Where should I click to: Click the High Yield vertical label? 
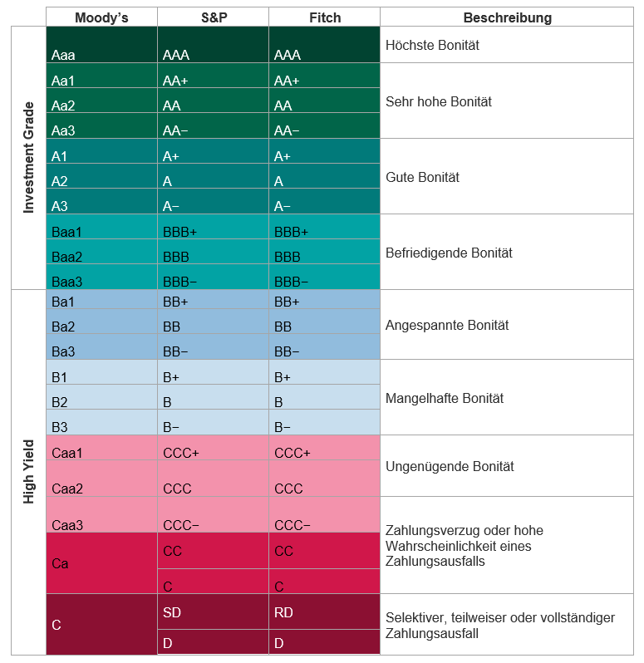(29, 472)
